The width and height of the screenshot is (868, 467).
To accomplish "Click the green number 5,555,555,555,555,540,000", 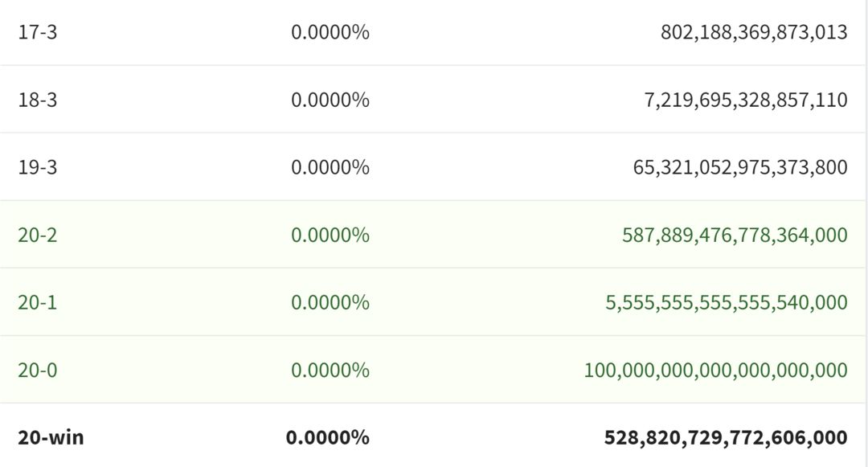I will pos(727,302).
